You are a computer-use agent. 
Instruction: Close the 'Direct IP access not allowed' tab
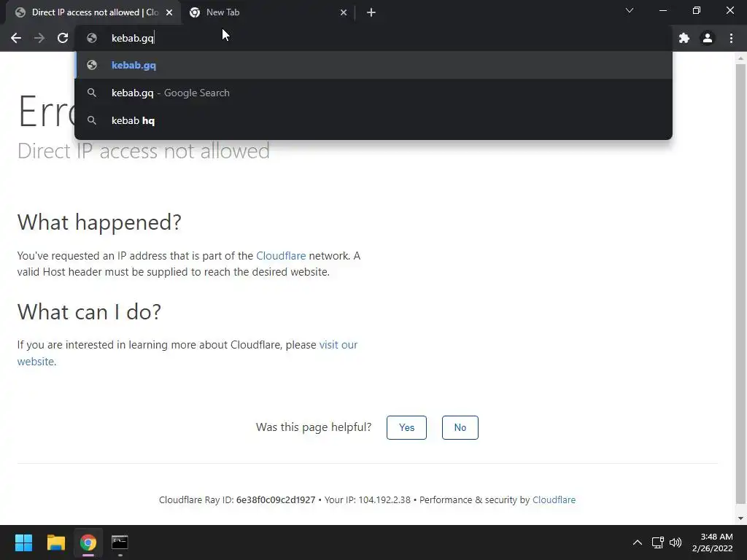coord(169,12)
